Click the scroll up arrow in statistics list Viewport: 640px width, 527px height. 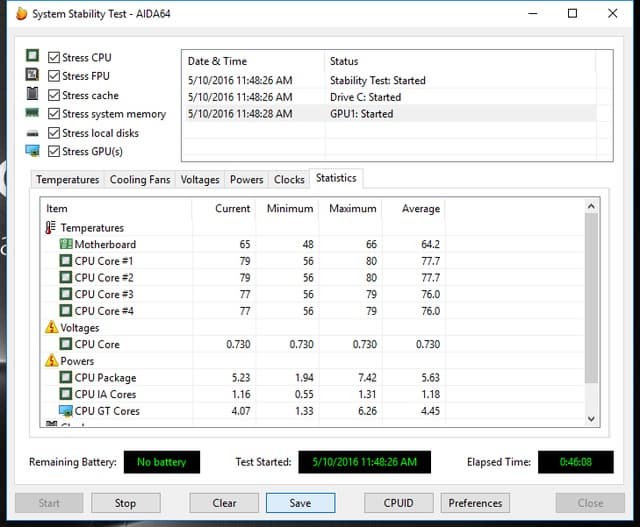[591, 207]
